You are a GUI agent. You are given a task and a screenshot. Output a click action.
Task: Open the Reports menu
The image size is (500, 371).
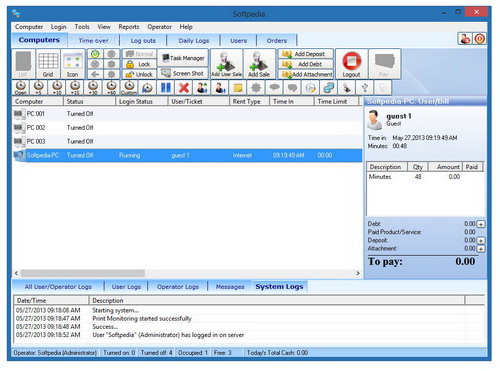tap(129, 27)
